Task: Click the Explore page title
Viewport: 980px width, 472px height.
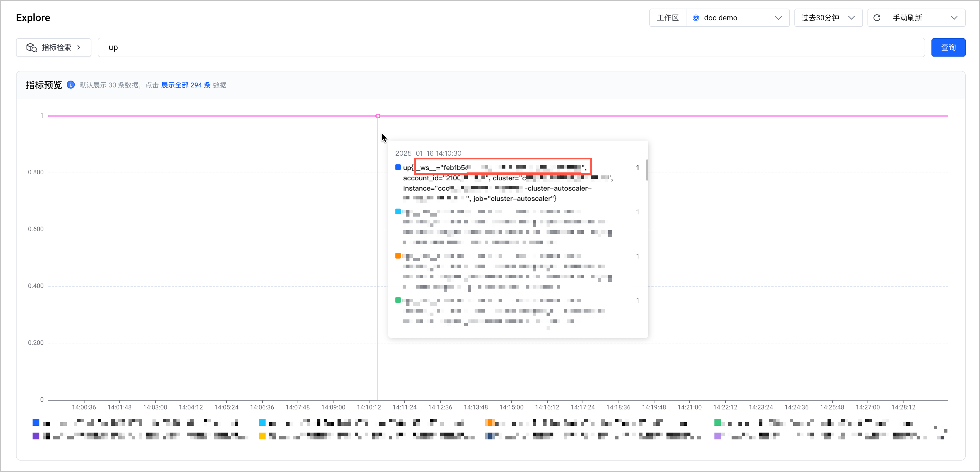Action: click(33, 18)
